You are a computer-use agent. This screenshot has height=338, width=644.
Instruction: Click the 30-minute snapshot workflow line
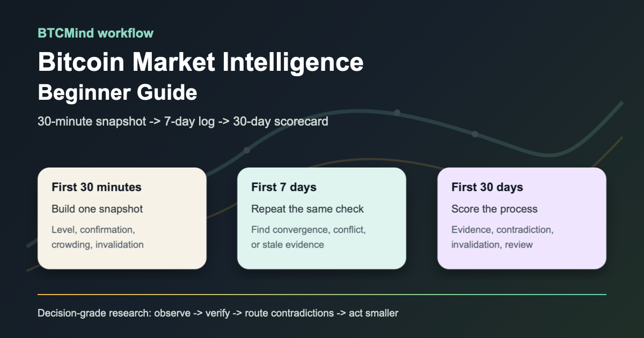(183, 121)
